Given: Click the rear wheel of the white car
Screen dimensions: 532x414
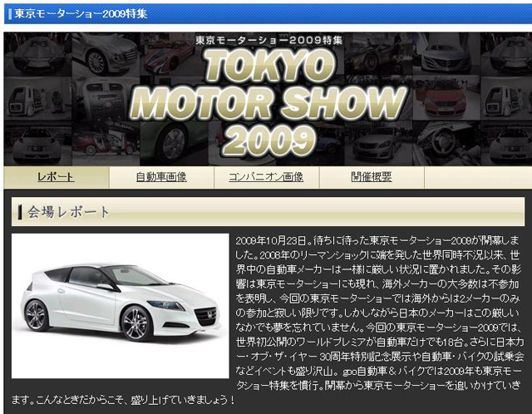Looking at the screenshot, I should (37, 315).
